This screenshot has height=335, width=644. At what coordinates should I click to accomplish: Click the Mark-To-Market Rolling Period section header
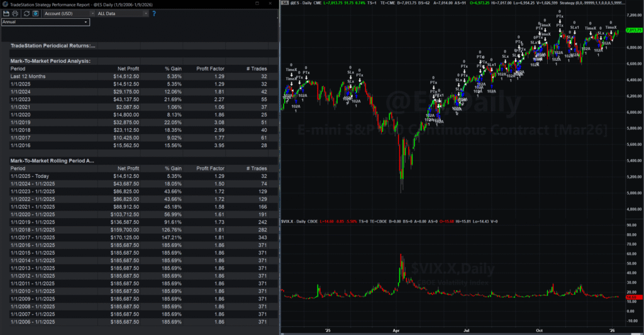(x=53, y=161)
